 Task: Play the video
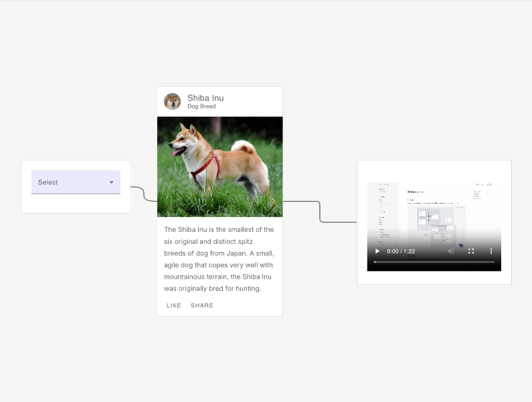pos(377,251)
